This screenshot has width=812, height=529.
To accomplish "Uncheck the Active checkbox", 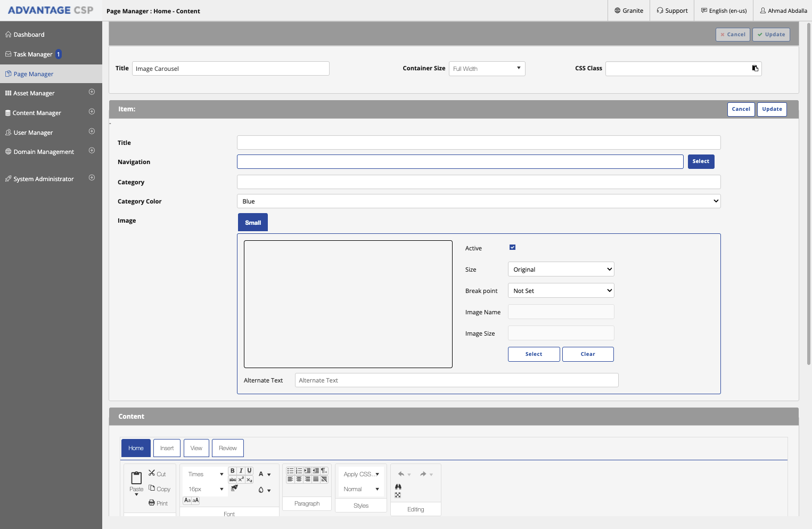I will (x=512, y=247).
